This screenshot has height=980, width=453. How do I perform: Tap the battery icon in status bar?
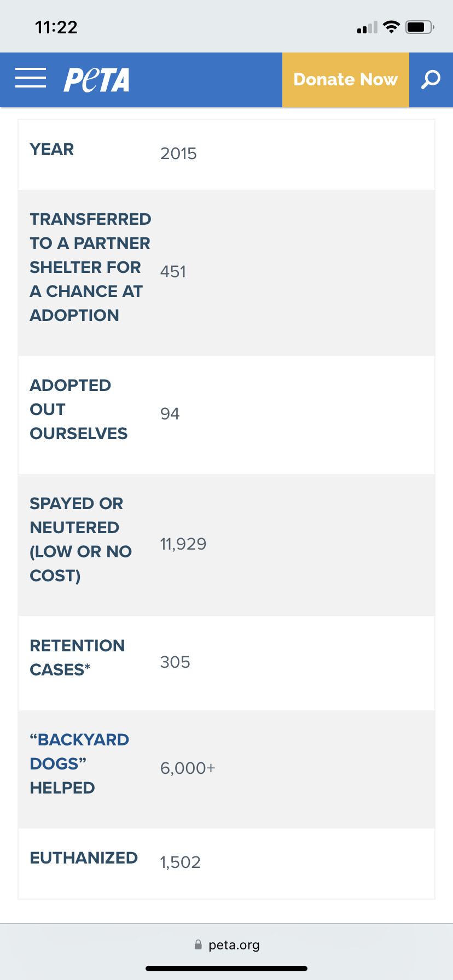click(x=420, y=27)
